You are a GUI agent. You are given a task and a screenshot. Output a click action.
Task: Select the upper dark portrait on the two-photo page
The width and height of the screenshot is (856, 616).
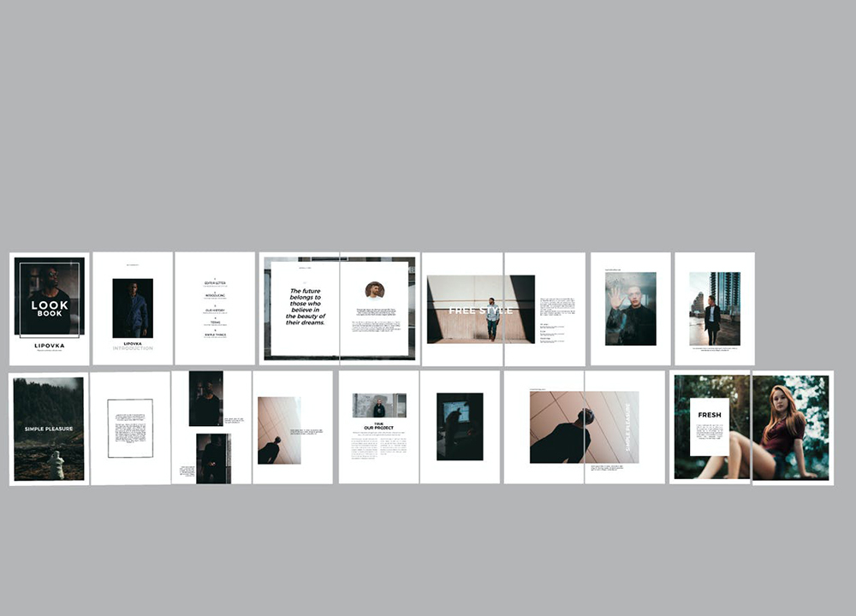point(205,399)
